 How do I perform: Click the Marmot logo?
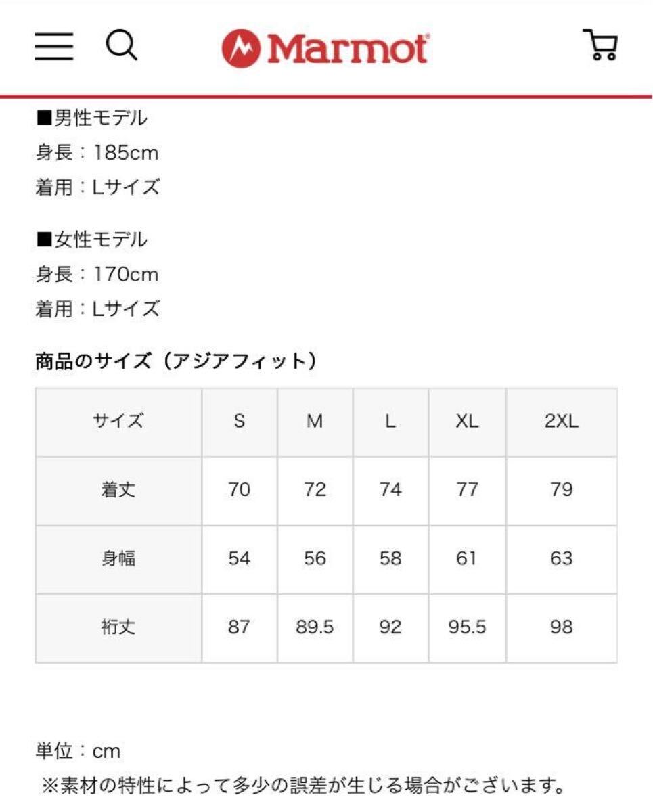(325, 48)
